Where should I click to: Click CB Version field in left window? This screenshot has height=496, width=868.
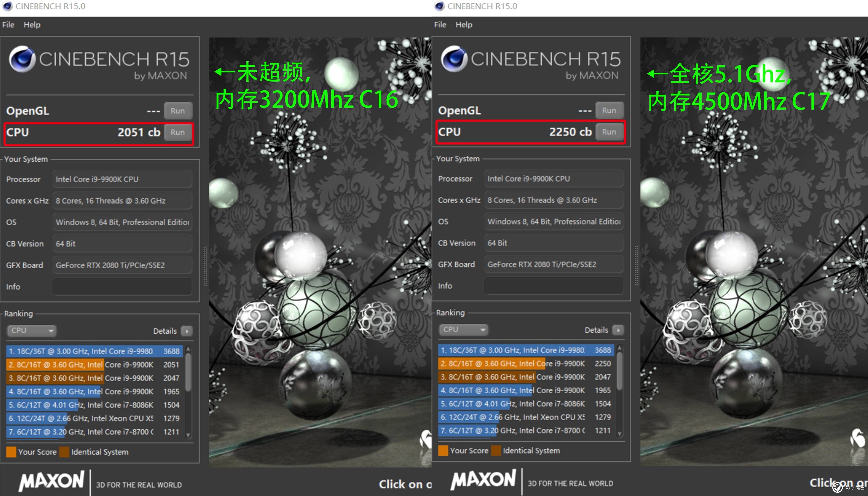tap(122, 244)
